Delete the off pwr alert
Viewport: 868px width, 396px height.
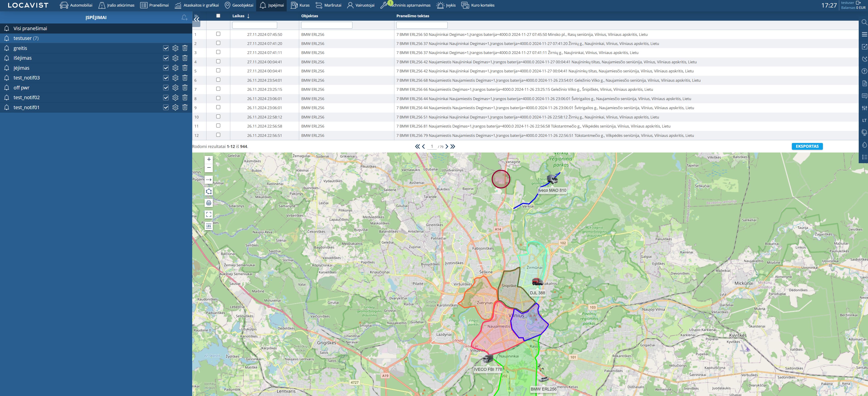coord(185,88)
